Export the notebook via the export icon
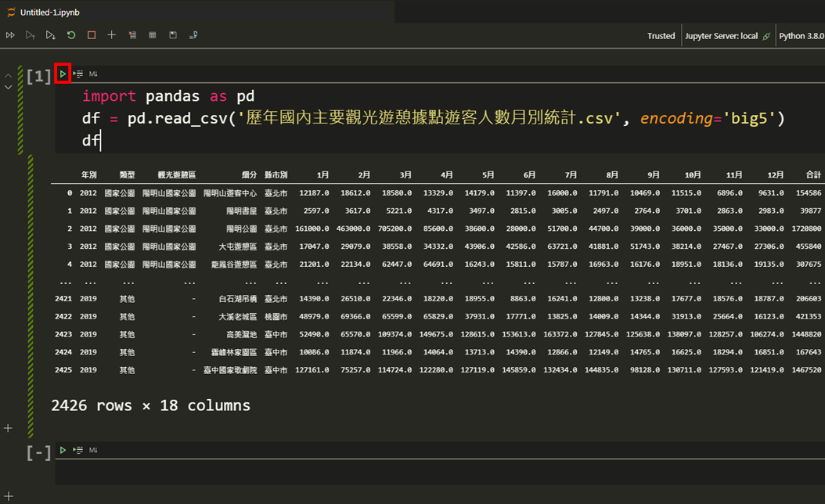This screenshot has height=504, width=825. click(192, 34)
